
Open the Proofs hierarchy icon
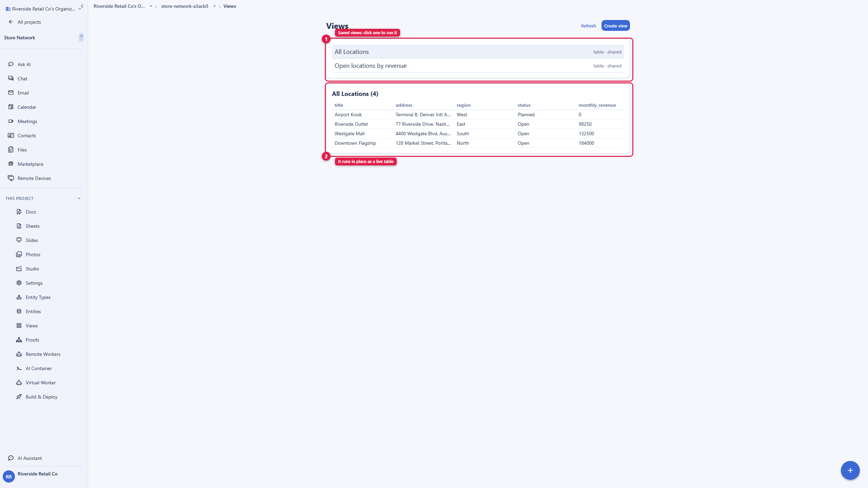(x=19, y=340)
